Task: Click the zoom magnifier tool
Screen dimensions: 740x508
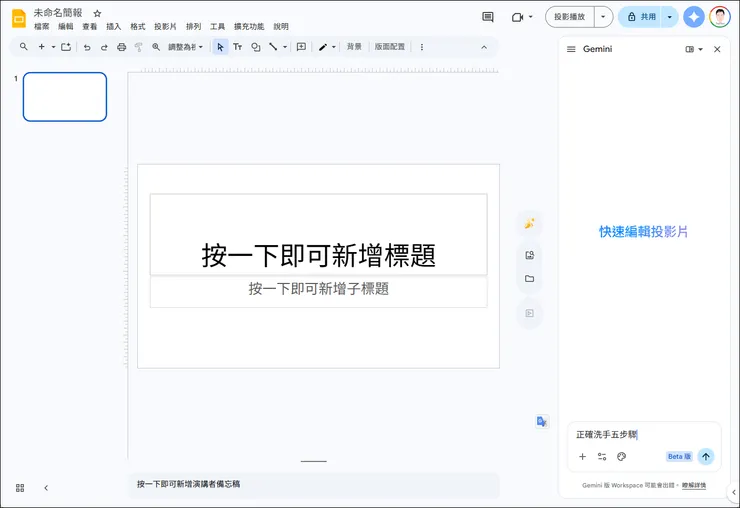Action: pos(156,47)
